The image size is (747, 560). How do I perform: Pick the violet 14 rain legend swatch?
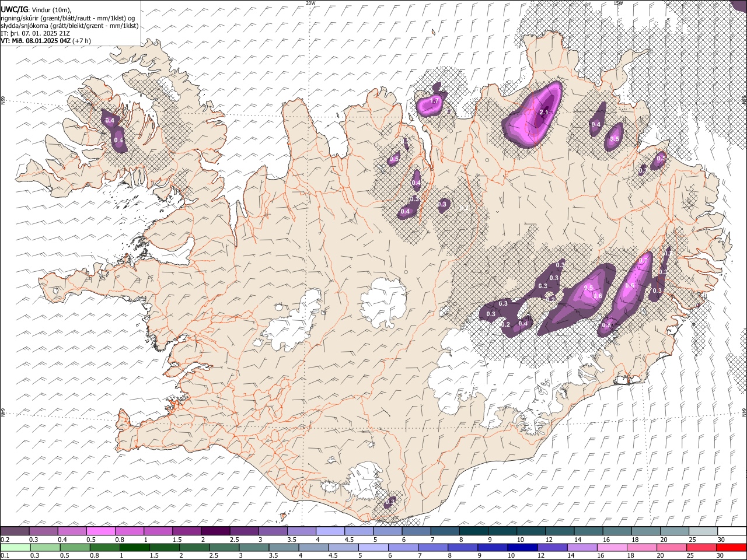[582, 547]
